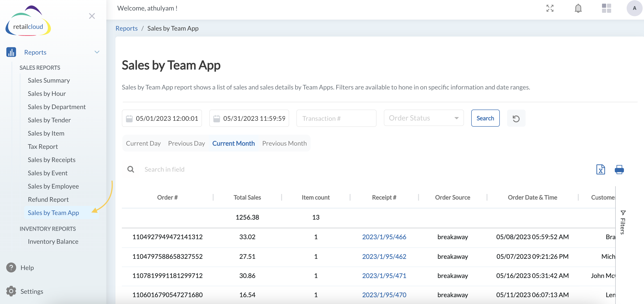Click the end date calendar icon

tap(217, 118)
